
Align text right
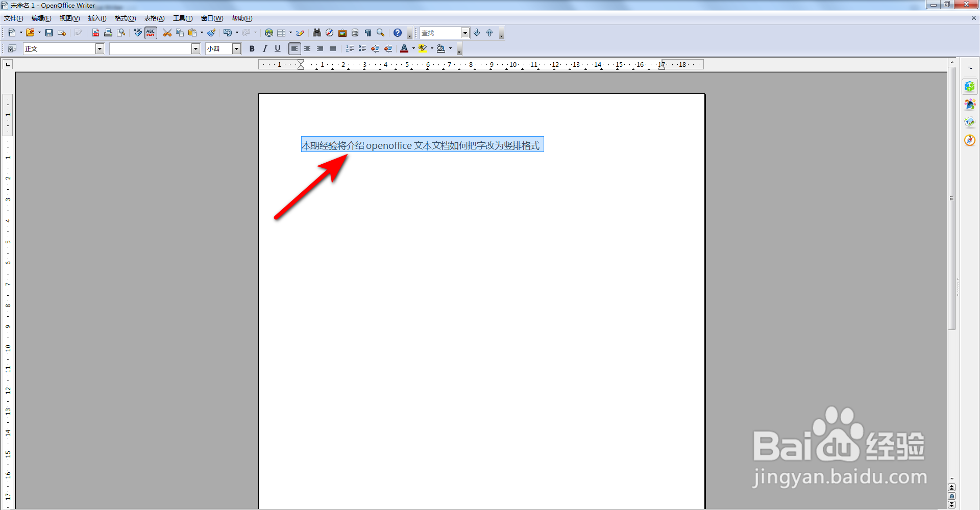tap(320, 48)
